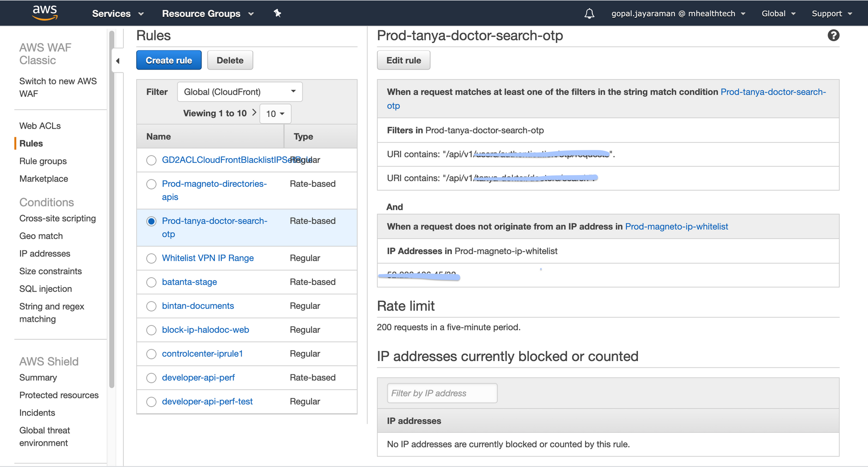
Task: Open Incidents page
Action: click(x=37, y=413)
